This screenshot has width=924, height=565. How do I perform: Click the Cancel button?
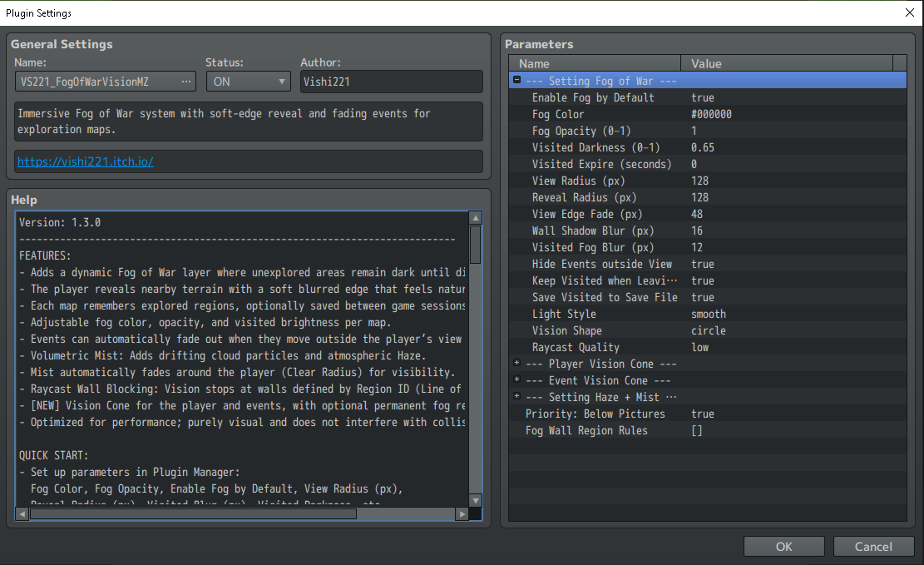pyautogui.click(x=873, y=546)
